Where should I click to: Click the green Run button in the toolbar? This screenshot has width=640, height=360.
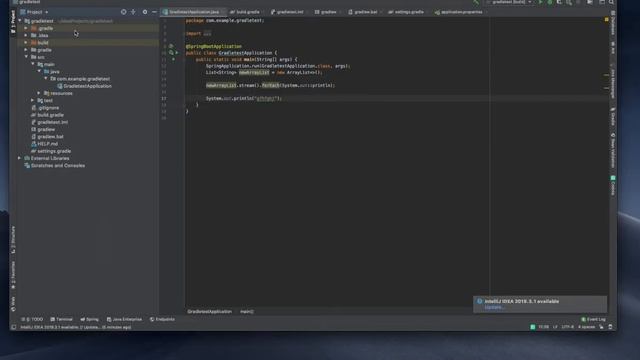(x=540, y=2)
